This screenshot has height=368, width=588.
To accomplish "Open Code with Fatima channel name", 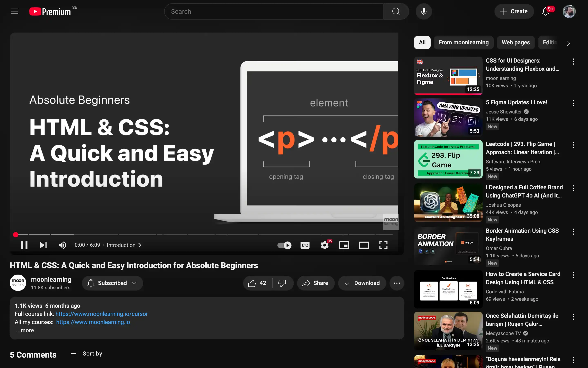I will [505, 292].
